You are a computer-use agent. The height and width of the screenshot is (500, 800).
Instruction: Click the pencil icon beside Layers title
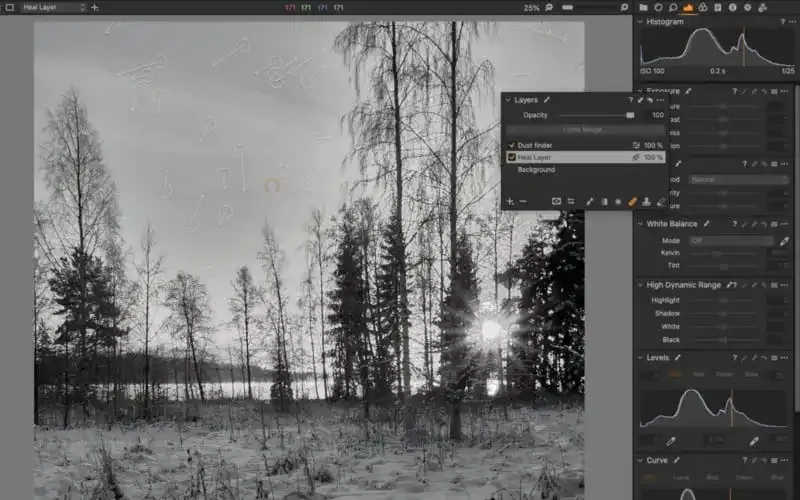click(546, 100)
